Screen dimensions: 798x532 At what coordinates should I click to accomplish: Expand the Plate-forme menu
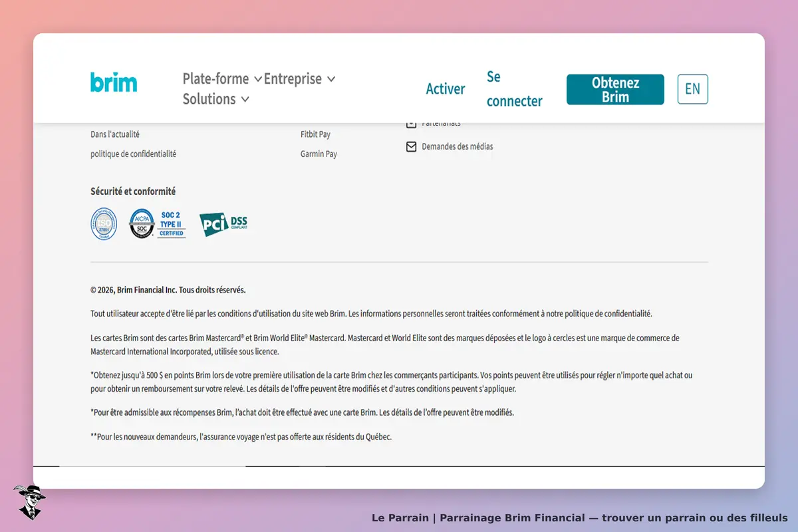222,78
